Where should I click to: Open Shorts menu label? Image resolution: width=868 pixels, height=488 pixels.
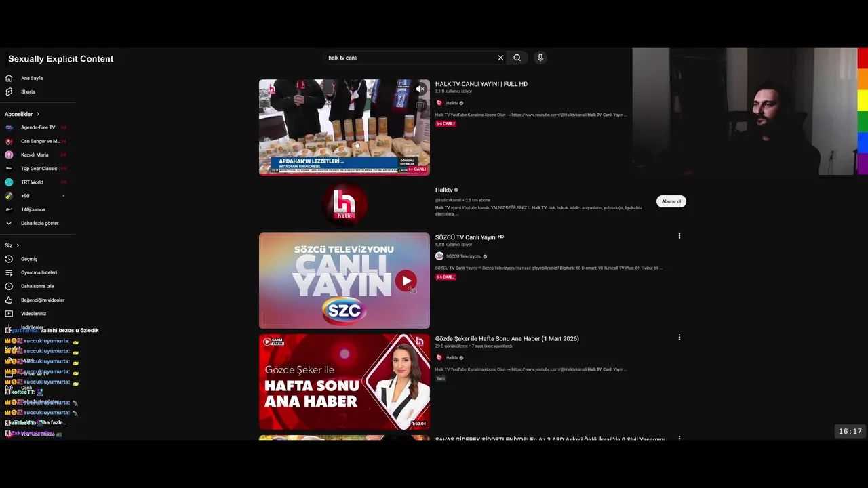pos(28,91)
